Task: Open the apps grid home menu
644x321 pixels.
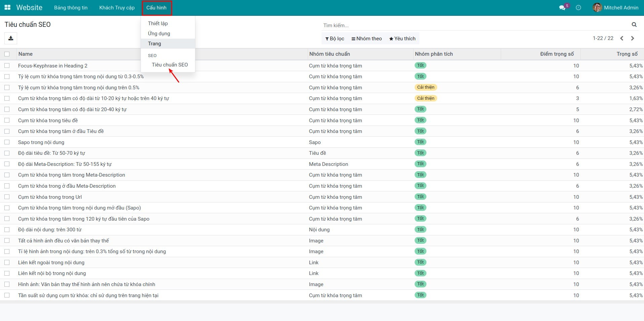Action: click(7, 7)
